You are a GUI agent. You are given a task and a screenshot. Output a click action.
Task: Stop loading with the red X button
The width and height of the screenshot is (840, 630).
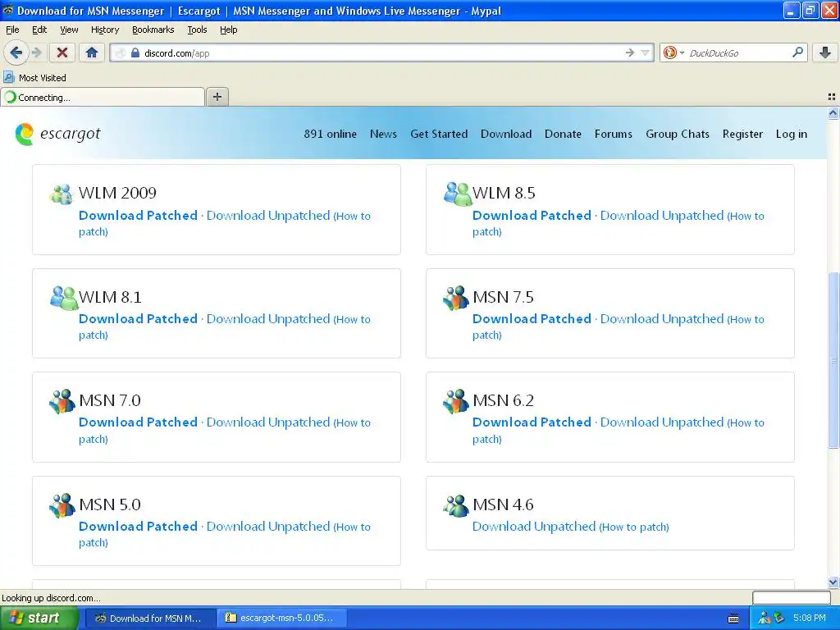[x=62, y=52]
